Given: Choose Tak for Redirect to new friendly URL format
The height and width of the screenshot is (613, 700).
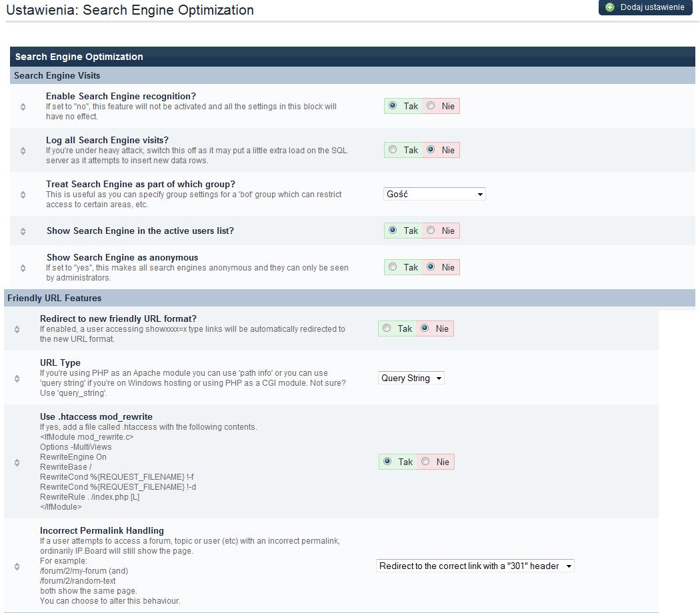Looking at the screenshot, I should pos(387,328).
